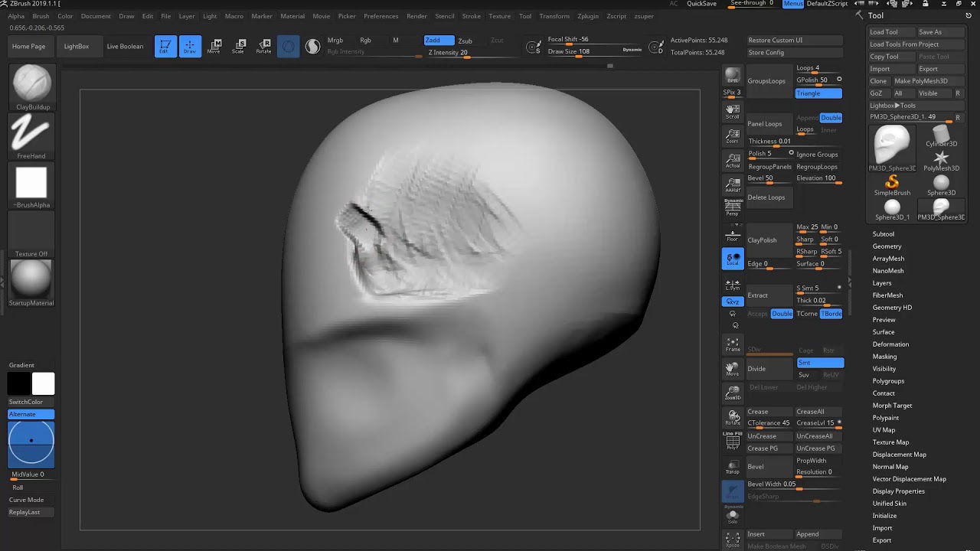This screenshot has height=551, width=980.
Task: Toggle the Floor grid icon
Action: click(733, 235)
